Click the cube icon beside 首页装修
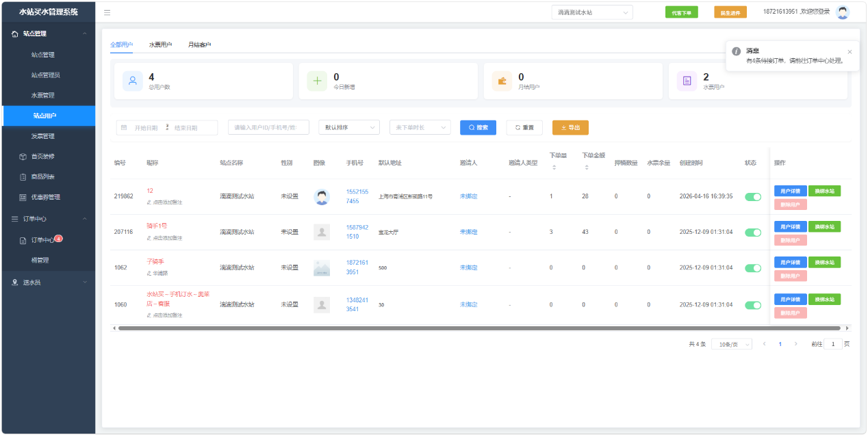Viewport: 868px width, 435px height. 23,157
